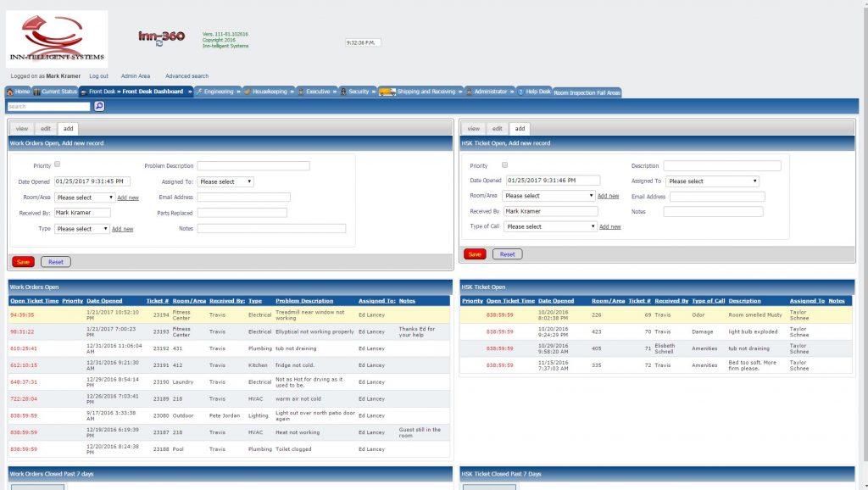
Task: Expand the Type of Call dropdown
Action: (551, 226)
